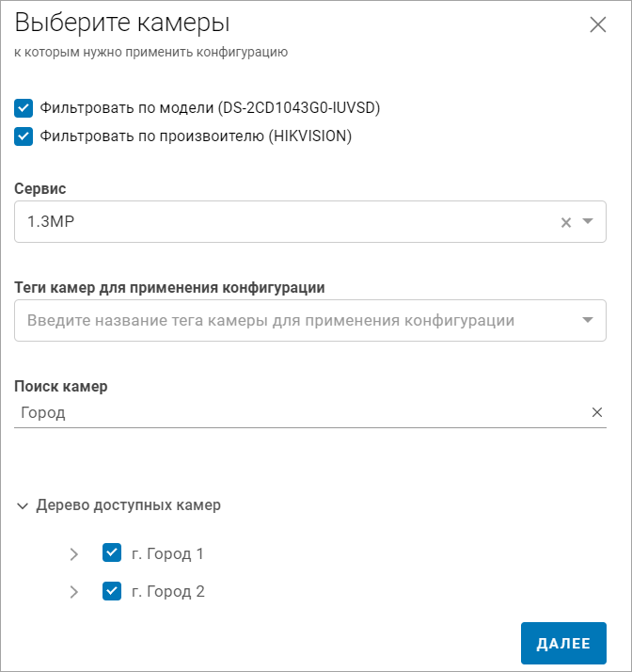Screen dimensions: 632x672
Task: Clear the Поиск камер search text
Action: coord(596,412)
